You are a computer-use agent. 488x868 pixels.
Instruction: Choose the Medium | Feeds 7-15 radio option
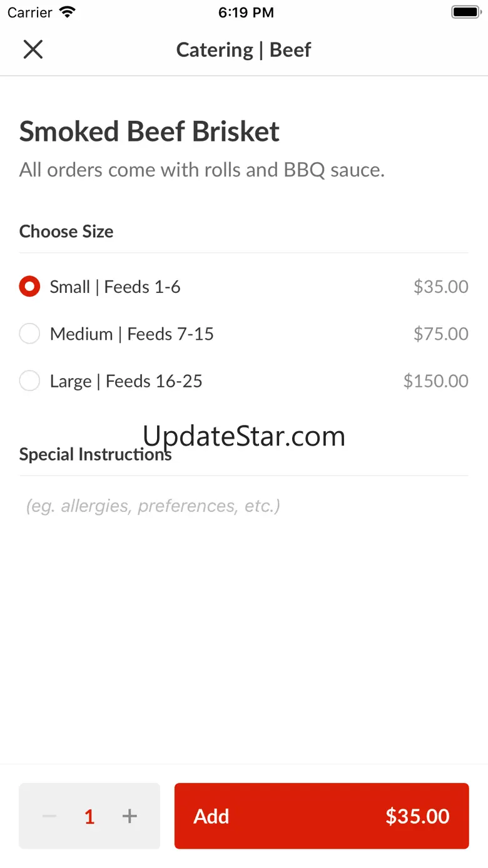(x=29, y=334)
